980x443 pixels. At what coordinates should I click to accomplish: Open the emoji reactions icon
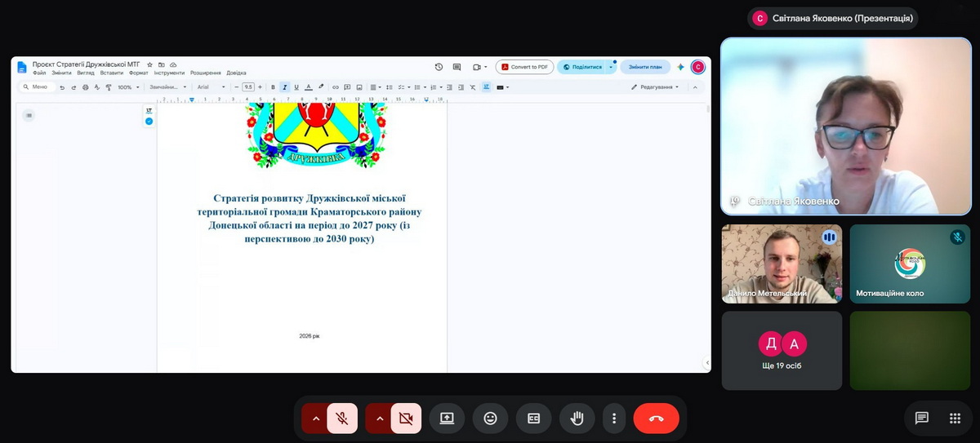[x=490, y=419]
